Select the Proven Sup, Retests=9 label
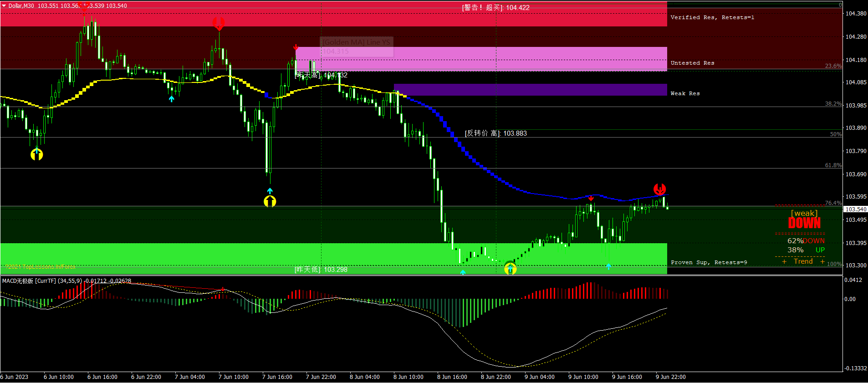 (709, 262)
